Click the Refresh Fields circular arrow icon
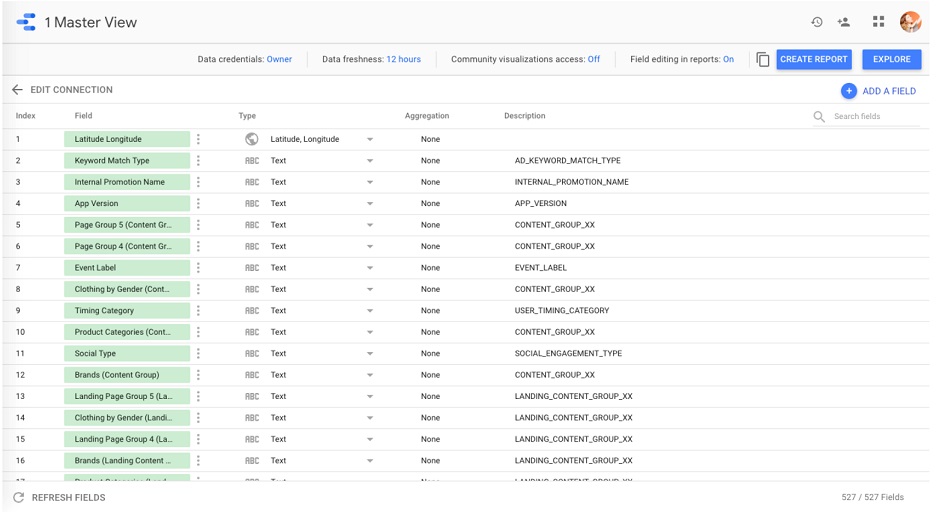 pyautogui.click(x=19, y=498)
